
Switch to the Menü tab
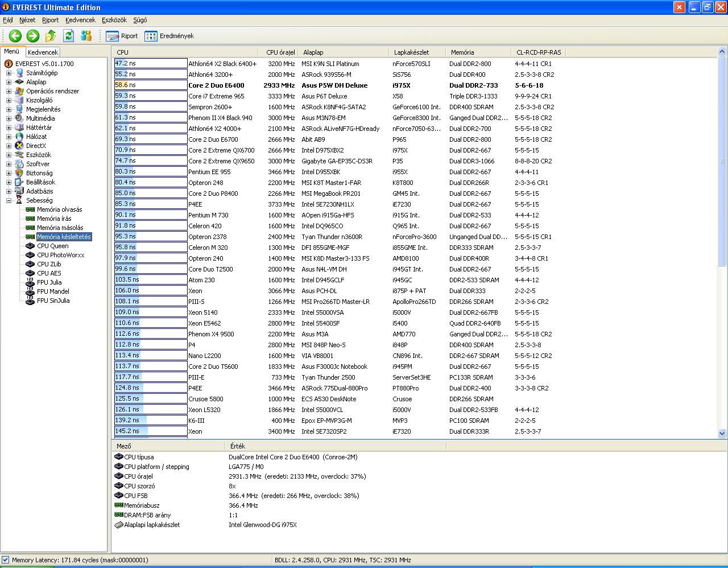coord(12,51)
